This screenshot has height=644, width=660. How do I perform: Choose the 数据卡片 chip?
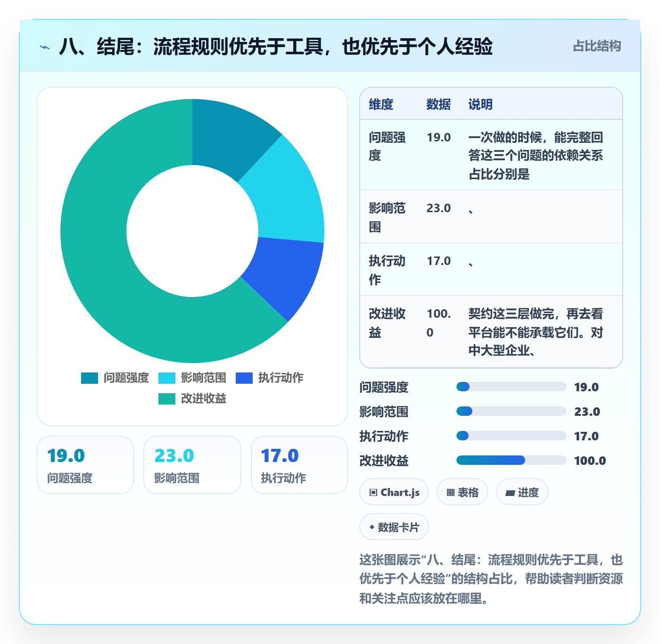click(x=394, y=527)
